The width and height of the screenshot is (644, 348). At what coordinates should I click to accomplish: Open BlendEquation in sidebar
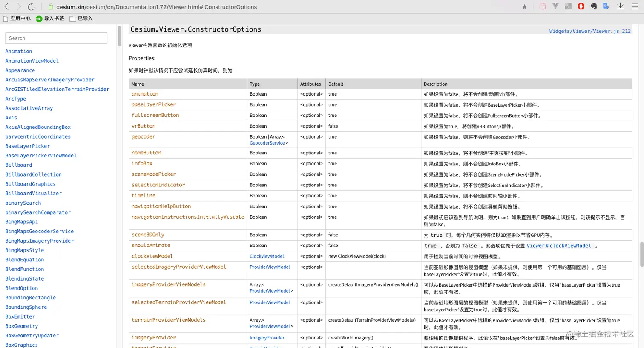25,260
